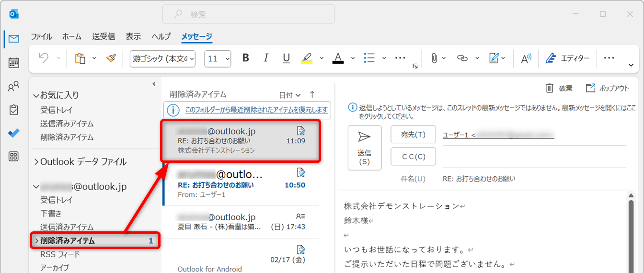Open the Editor proofing tool
This screenshot has width=644, height=273.
[568, 58]
